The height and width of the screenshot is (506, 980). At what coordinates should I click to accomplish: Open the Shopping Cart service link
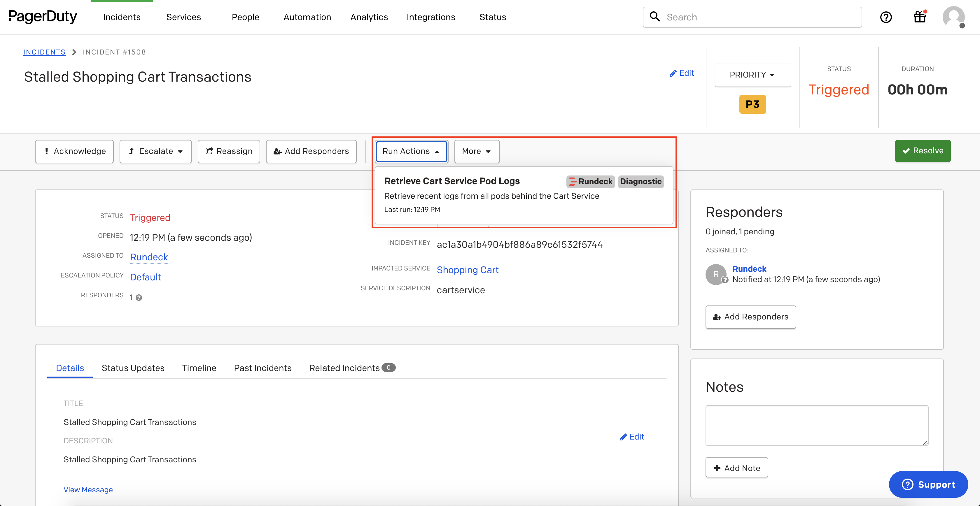(x=467, y=270)
